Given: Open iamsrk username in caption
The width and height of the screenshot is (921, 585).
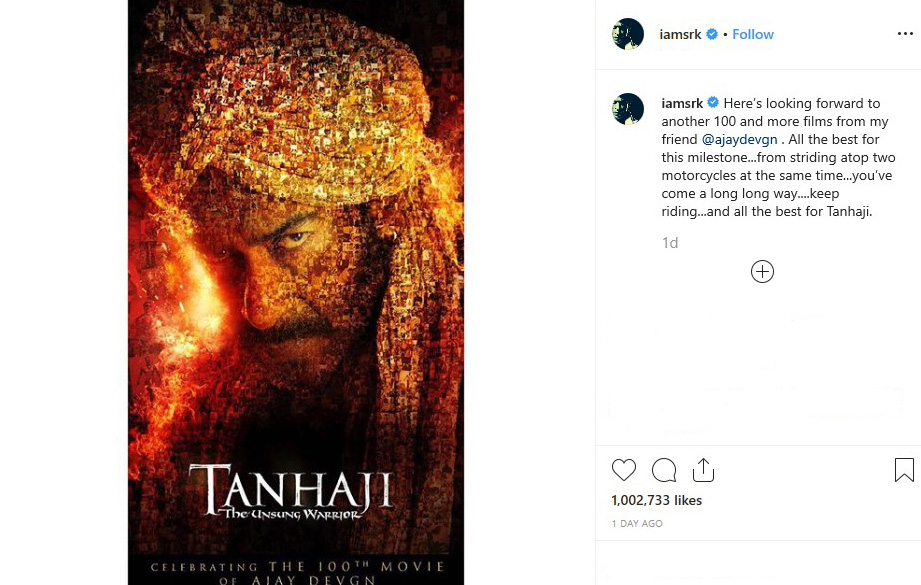Looking at the screenshot, I should point(682,103).
